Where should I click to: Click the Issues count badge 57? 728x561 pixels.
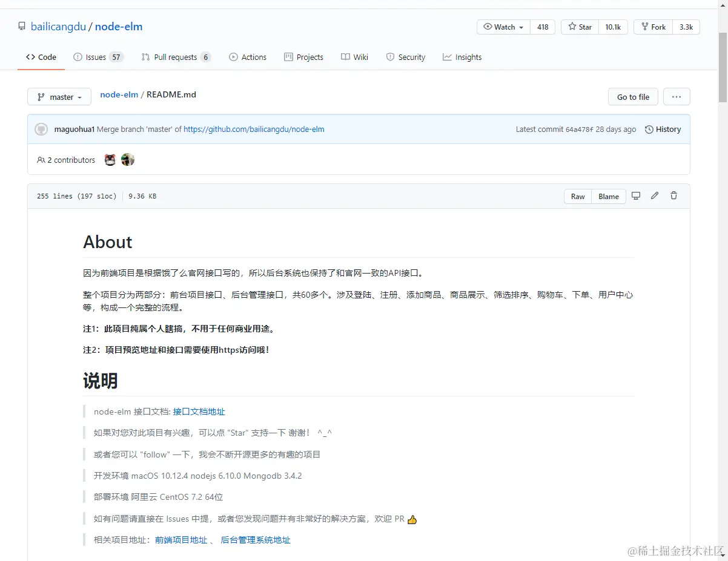116,57
